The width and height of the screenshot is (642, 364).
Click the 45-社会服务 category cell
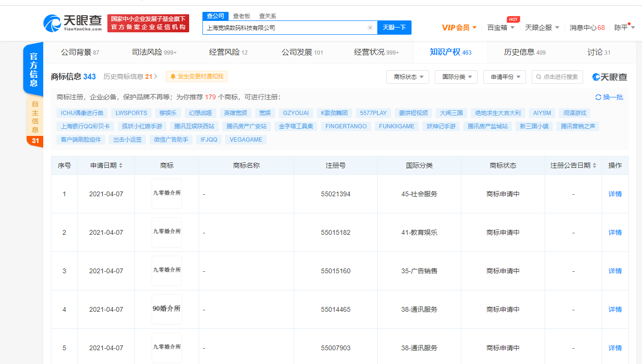419,194
